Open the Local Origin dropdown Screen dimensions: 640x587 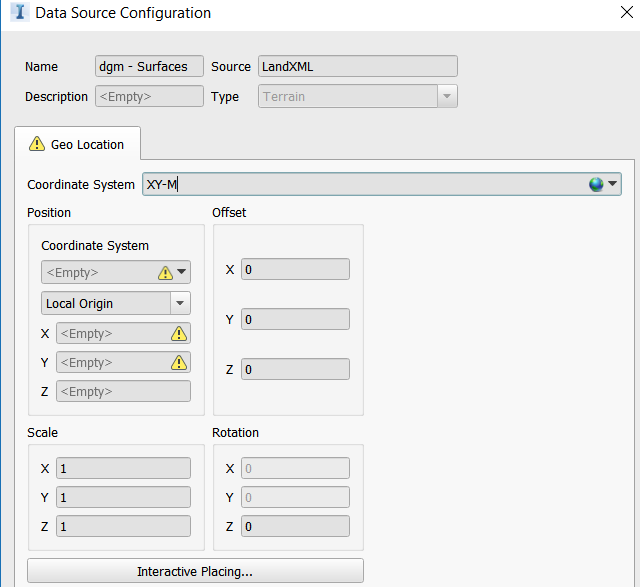pyautogui.click(x=180, y=303)
